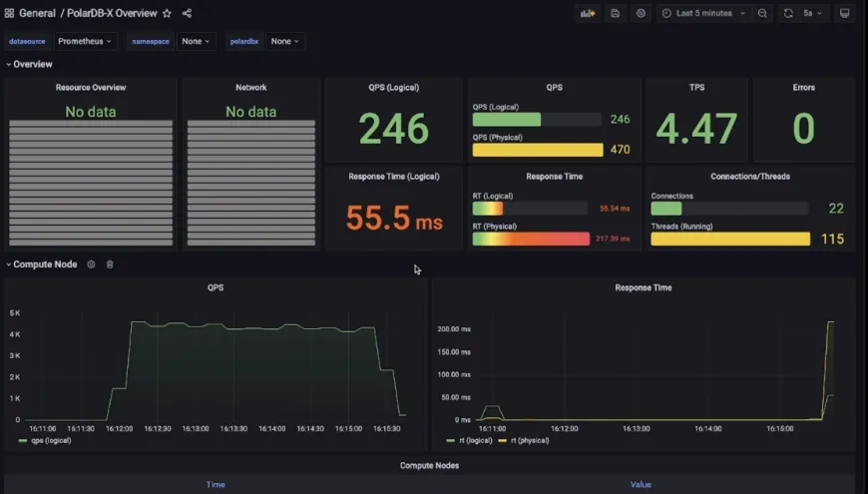Save the dashboard with the disk icon
This screenshot has height=494, width=868.
tap(615, 13)
